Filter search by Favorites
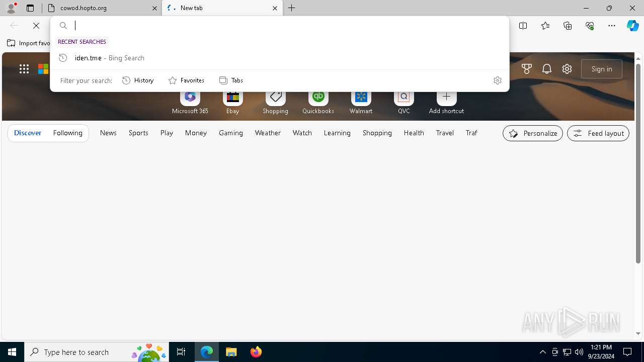The image size is (644, 362). click(186, 80)
